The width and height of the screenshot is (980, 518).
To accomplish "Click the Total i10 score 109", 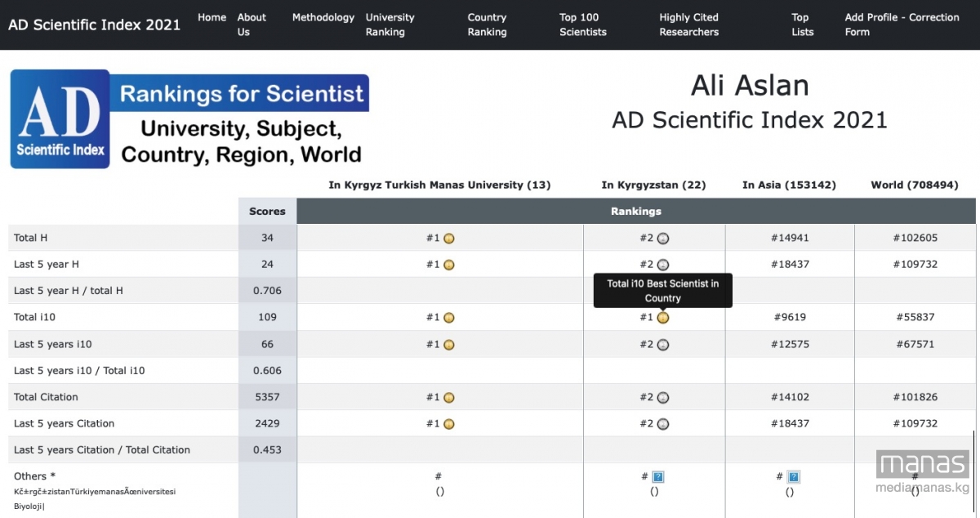I will click(267, 318).
